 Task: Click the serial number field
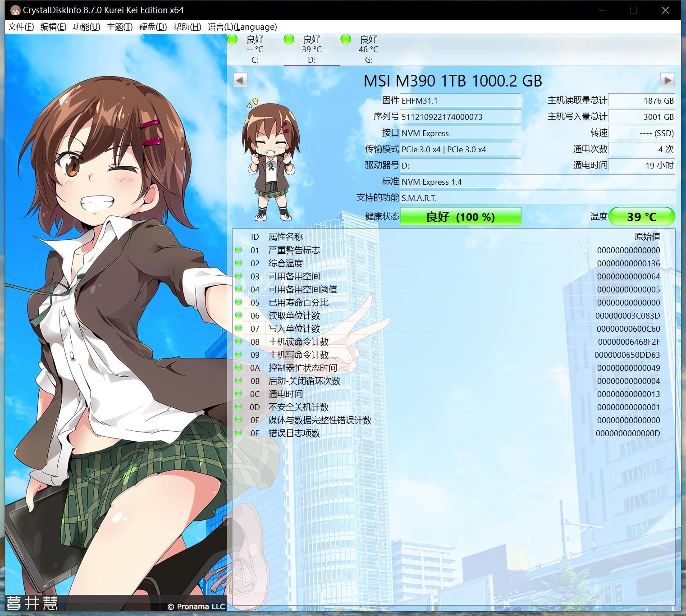pyautogui.click(x=460, y=117)
